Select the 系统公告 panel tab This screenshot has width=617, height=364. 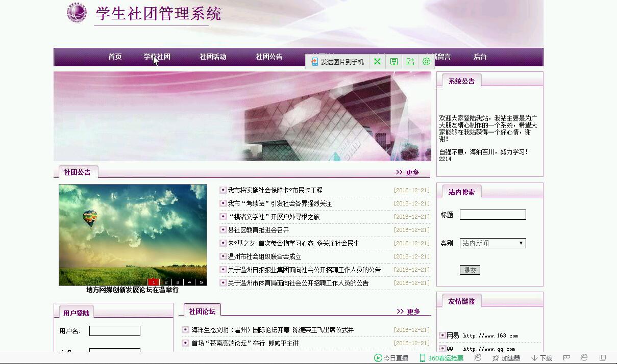click(x=461, y=81)
